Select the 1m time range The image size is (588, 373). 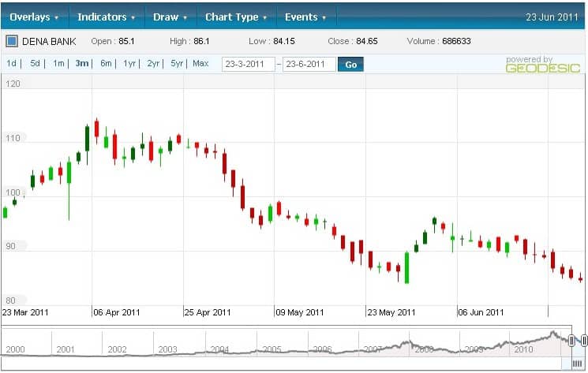coord(58,64)
